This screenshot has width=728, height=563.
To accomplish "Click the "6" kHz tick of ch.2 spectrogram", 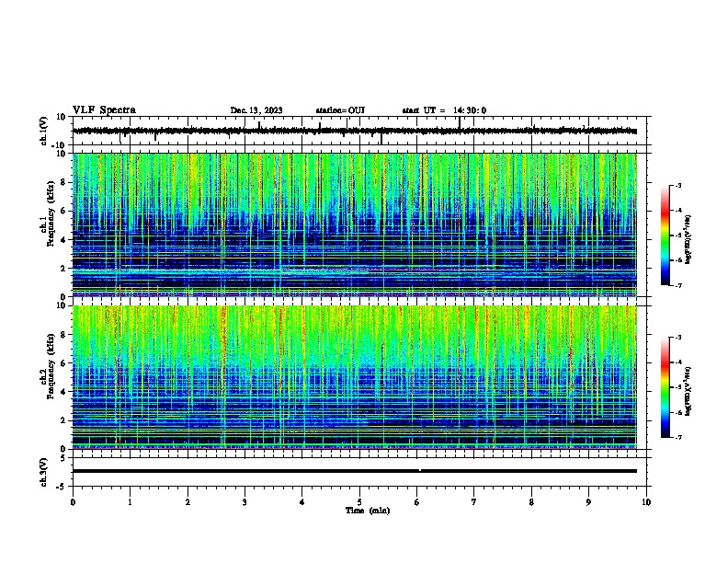I will (x=64, y=363).
